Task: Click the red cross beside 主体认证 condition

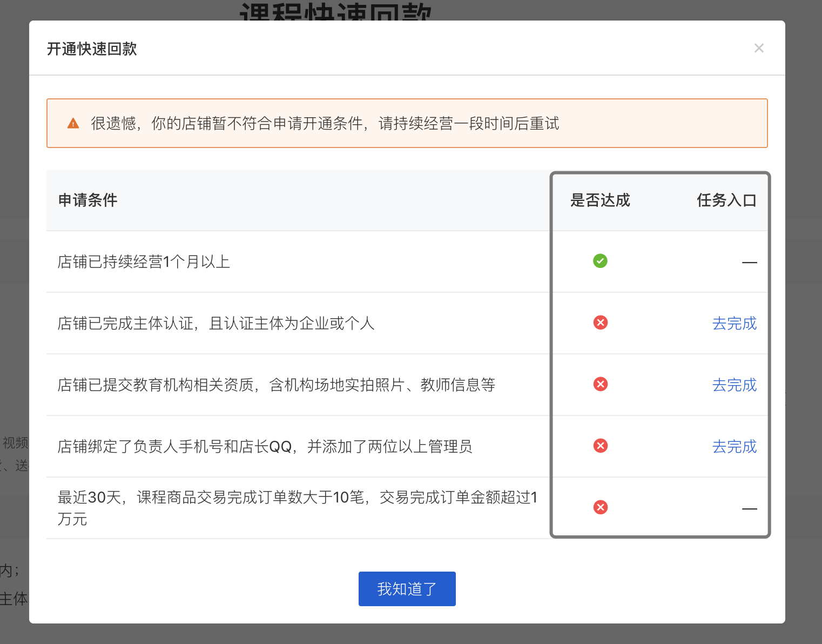Action: pos(600,323)
